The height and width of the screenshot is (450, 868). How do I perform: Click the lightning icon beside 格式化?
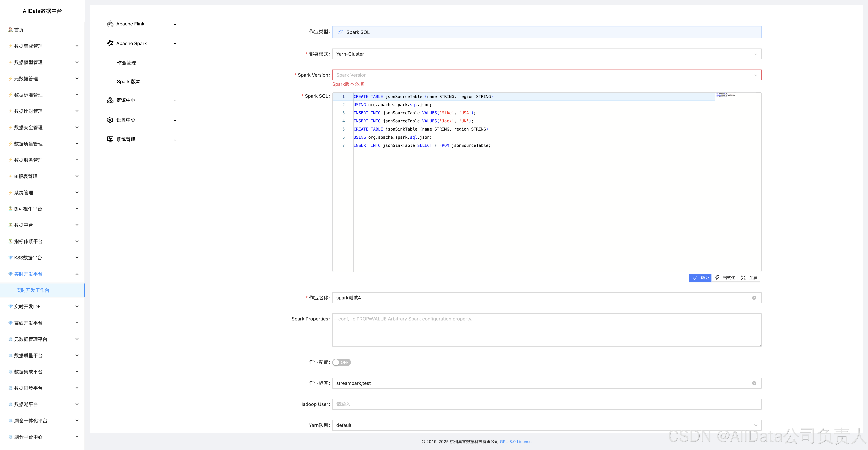[717, 278]
